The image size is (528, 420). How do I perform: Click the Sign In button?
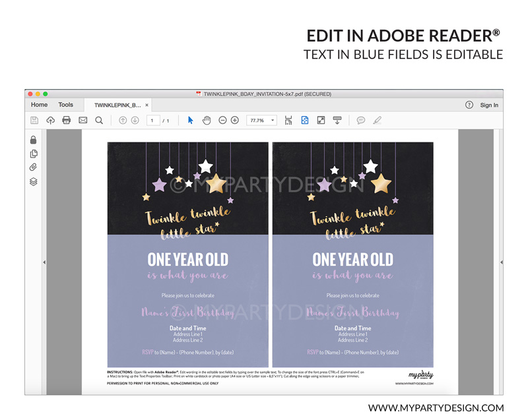(489, 105)
